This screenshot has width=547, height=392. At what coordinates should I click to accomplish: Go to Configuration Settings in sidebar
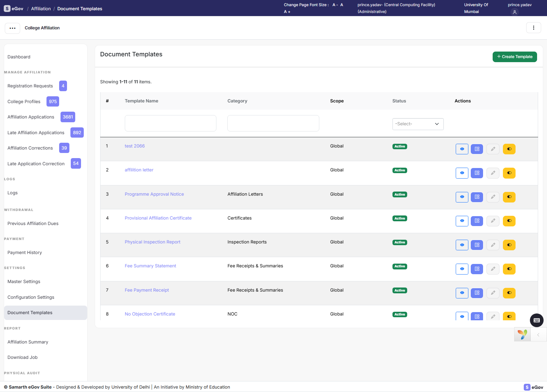coord(31,297)
